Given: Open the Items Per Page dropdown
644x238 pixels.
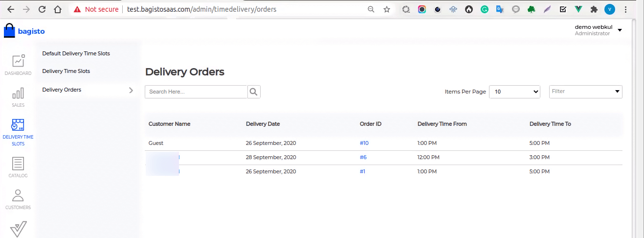Looking at the screenshot, I should (x=514, y=92).
